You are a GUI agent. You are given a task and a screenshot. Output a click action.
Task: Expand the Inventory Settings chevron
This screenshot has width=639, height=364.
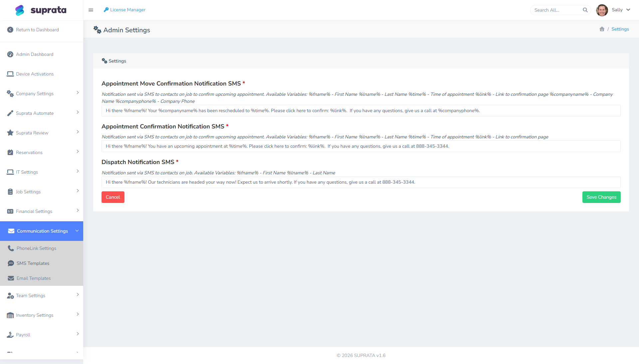(x=78, y=314)
